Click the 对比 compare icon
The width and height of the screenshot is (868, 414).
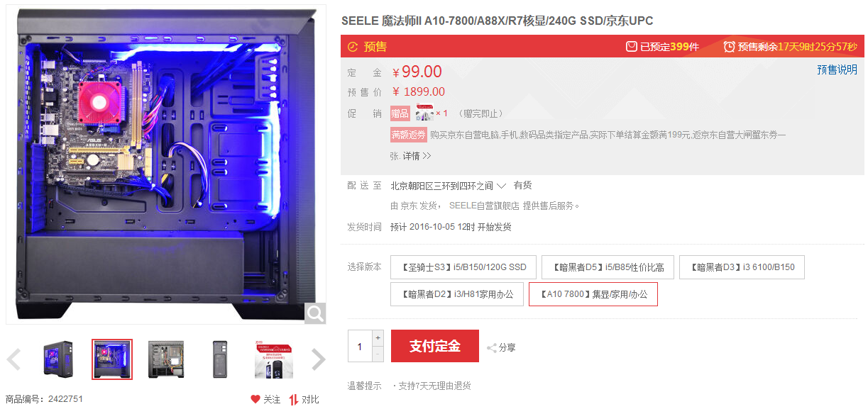tap(294, 400)
